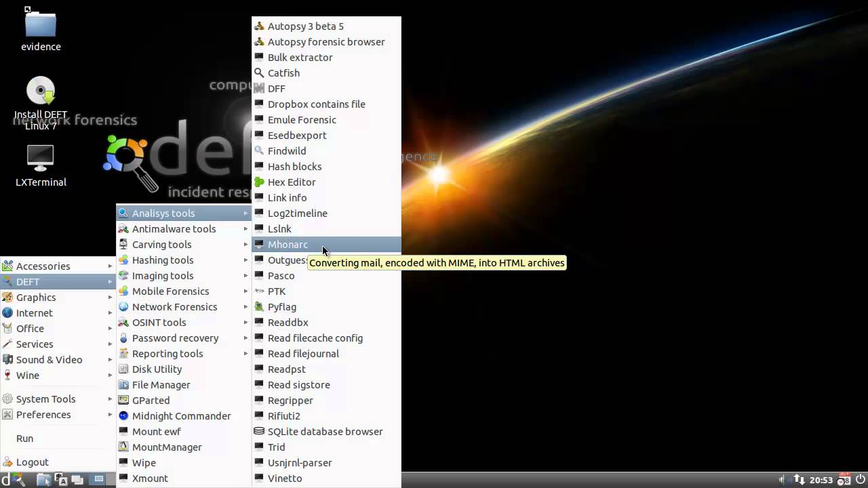Viewport: 868px width, 488px height.
Task: Select the Pasco menu item
Action: coord(326,276)
